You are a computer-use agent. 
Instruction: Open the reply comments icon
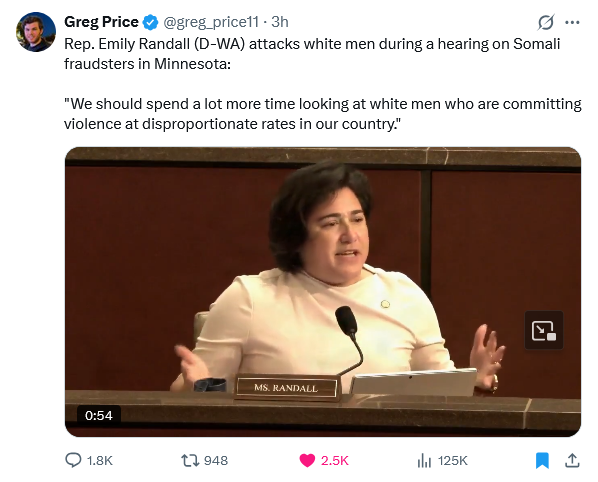[73, 460]
